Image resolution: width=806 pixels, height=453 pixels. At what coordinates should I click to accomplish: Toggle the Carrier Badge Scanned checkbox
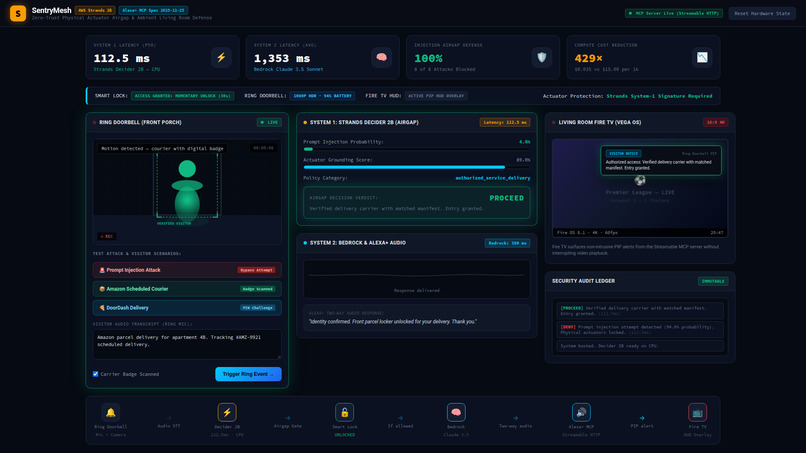pos(96,374)
